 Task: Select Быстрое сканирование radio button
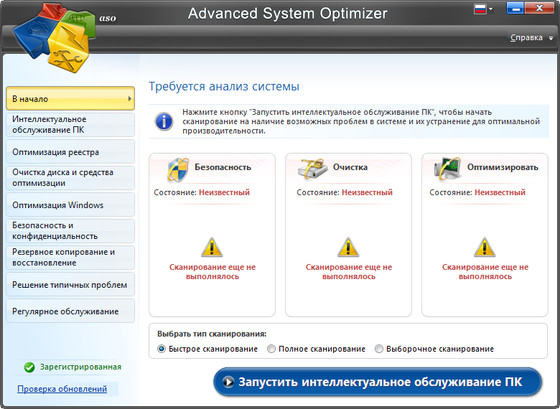point(161,349)
